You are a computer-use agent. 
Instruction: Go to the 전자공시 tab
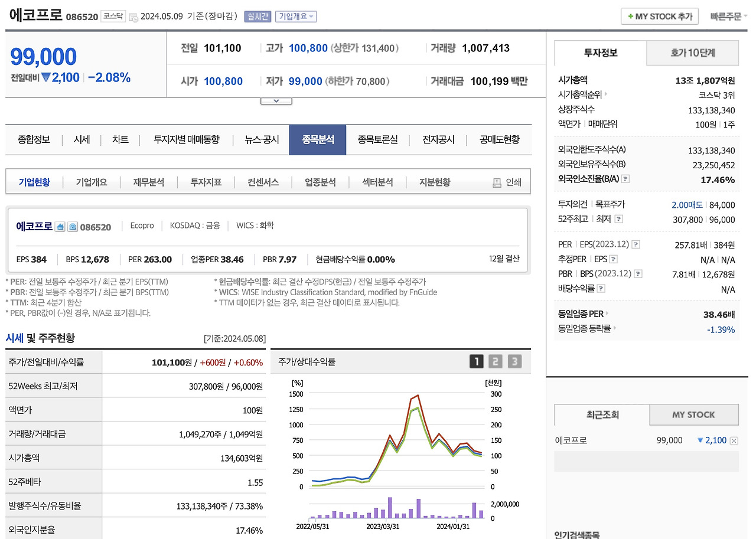coord(438,140)
